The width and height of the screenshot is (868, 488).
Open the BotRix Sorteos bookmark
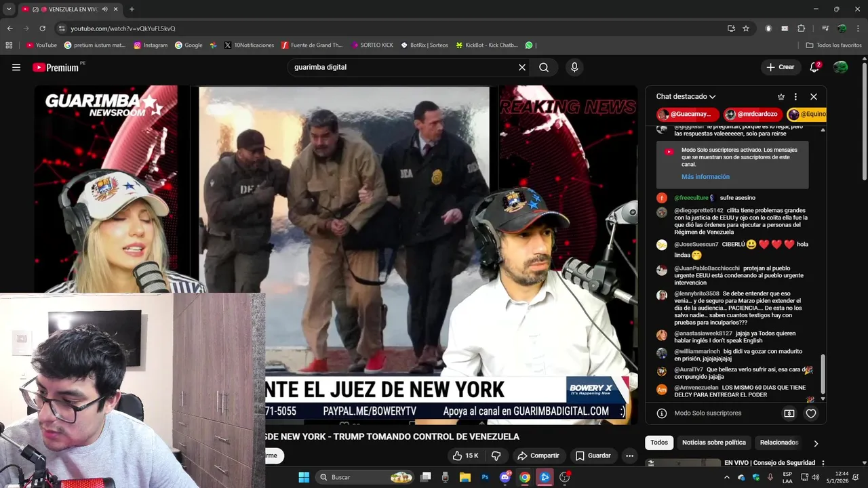(425, 45)
